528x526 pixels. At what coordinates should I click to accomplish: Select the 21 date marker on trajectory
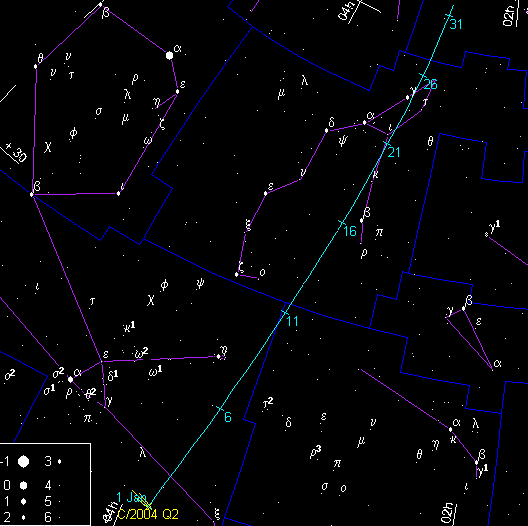(394, 152)
